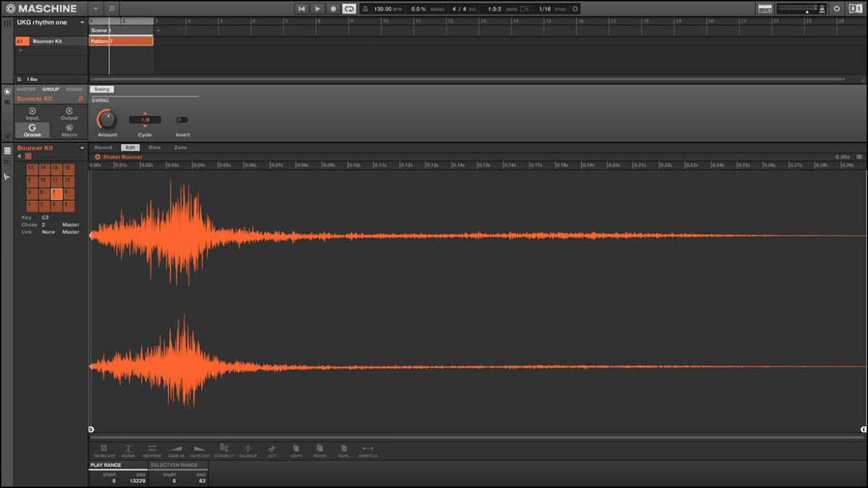868x488 pixels.
Task: Show the SELECTION RANGE section
Action: coord(174,465)
